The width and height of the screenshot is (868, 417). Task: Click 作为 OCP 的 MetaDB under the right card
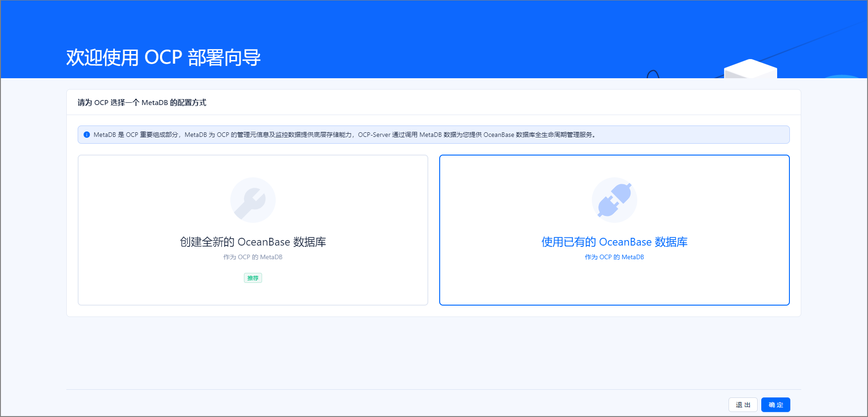coord(614,256)
